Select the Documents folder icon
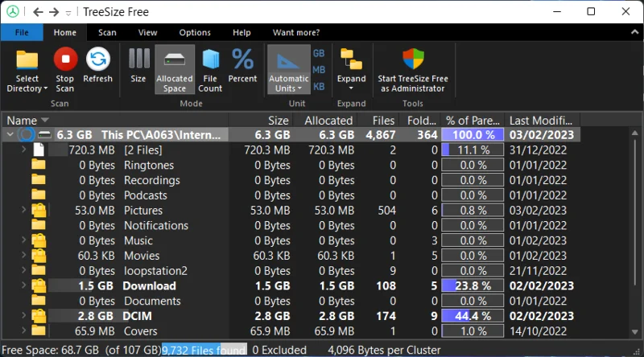This screenshot has height=357, width=644. [39, 301]
